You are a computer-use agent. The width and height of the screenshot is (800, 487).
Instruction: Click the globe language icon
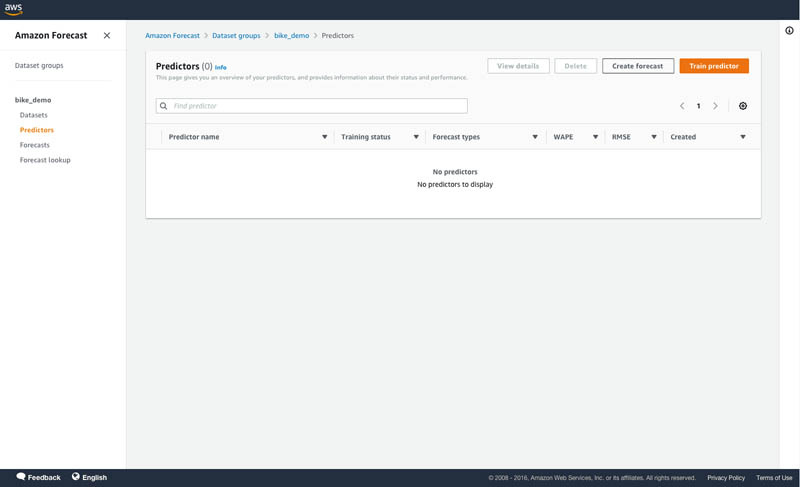(x=76, y=476)
